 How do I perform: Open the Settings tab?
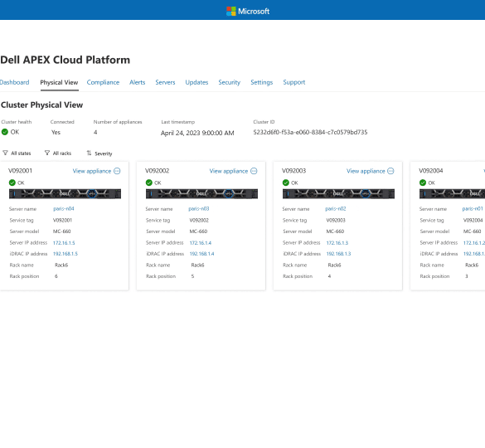262,82
